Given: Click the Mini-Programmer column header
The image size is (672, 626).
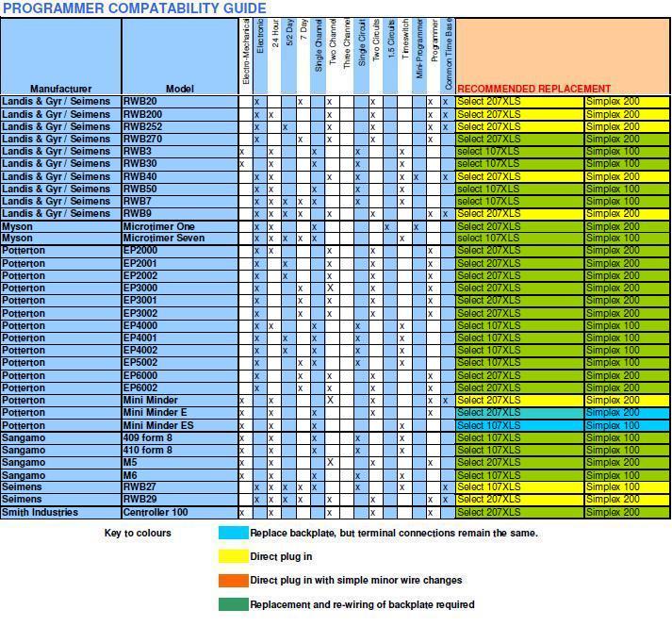Looking at the screenshot, I should (x=418, y=52).
